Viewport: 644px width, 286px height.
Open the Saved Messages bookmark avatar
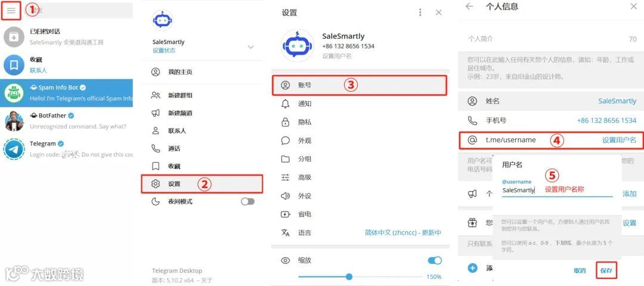point(14,65)
